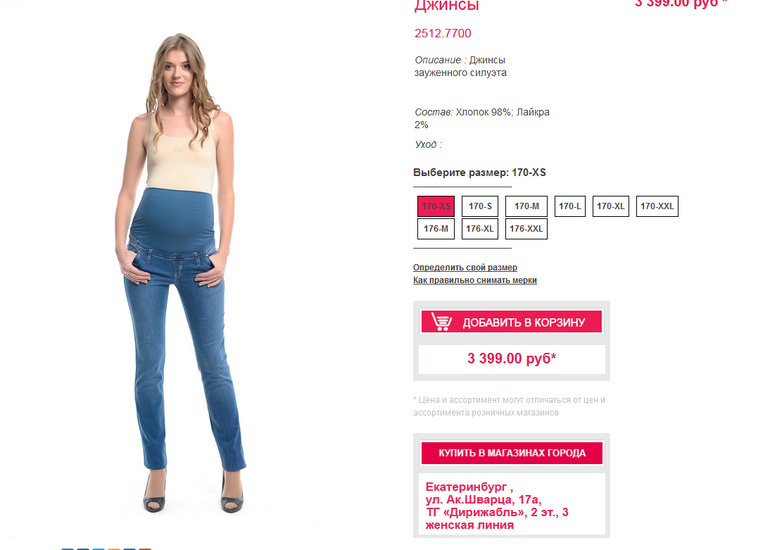The width and height of the screenshot is (770, 550).
Task: Open Как правильно снимать мерки link
Action: click(x=475, y=280)
